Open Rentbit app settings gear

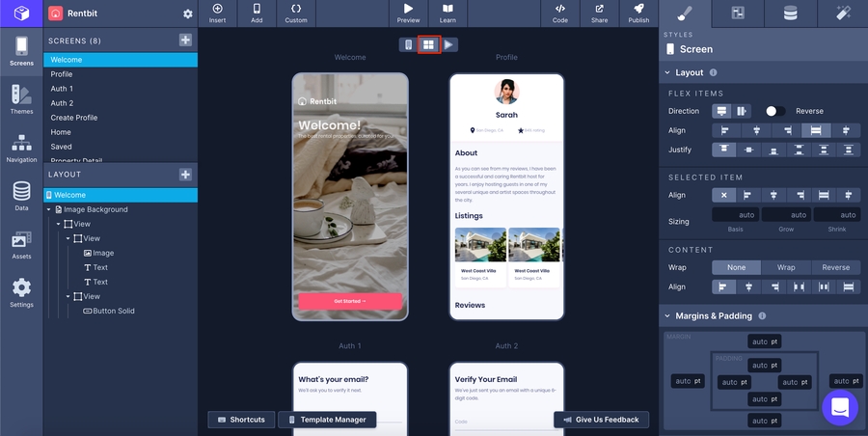(x=188, y=14)
